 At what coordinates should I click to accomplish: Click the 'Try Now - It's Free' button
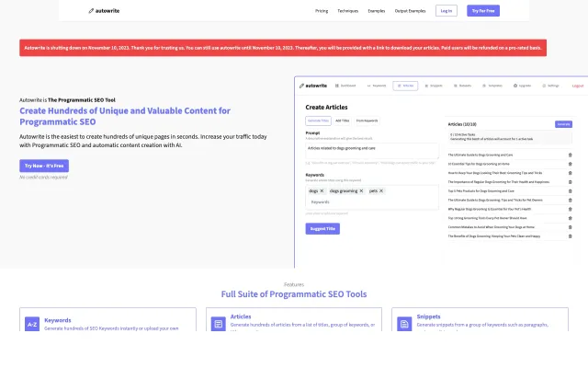tap(44, 166)
